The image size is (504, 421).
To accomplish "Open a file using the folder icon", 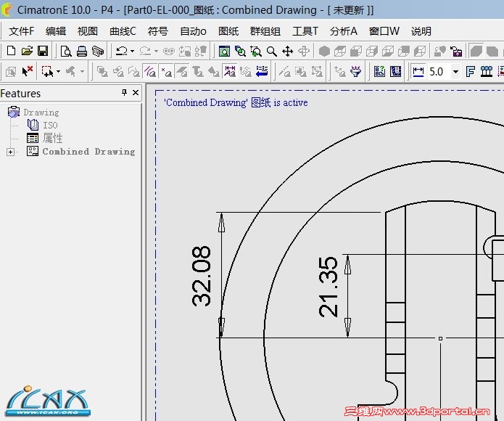I will 28,51.
